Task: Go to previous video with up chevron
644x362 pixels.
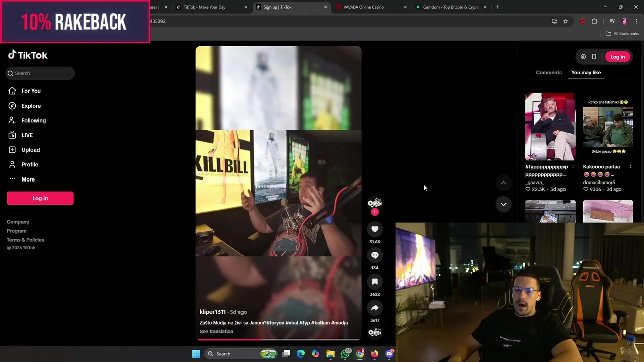Action: point(503,183)
